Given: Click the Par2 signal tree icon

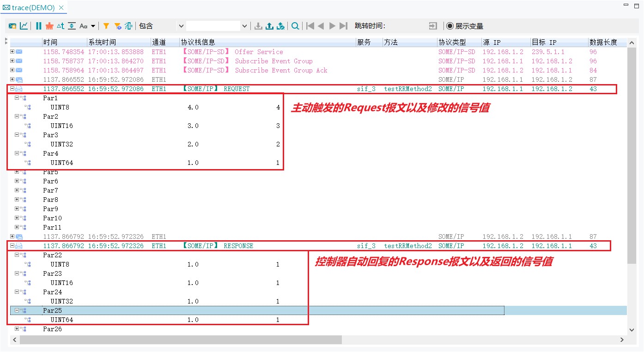Looking at the screenshot, I should [24, 116].
